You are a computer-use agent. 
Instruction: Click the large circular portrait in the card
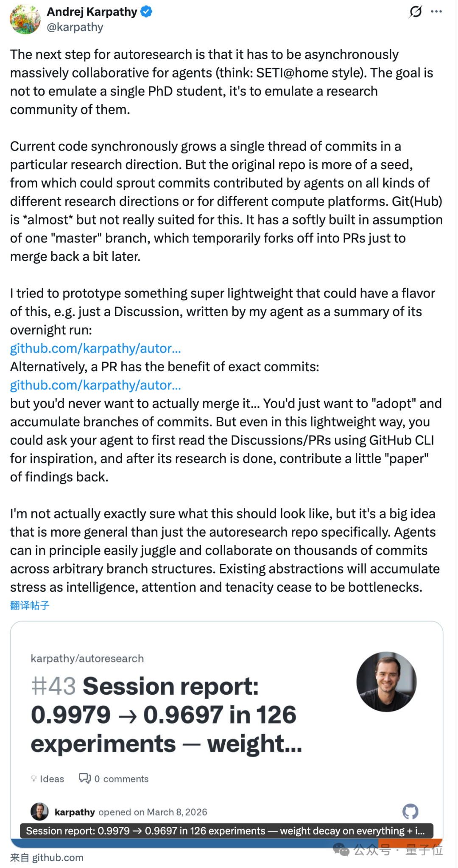click(386, 682)
